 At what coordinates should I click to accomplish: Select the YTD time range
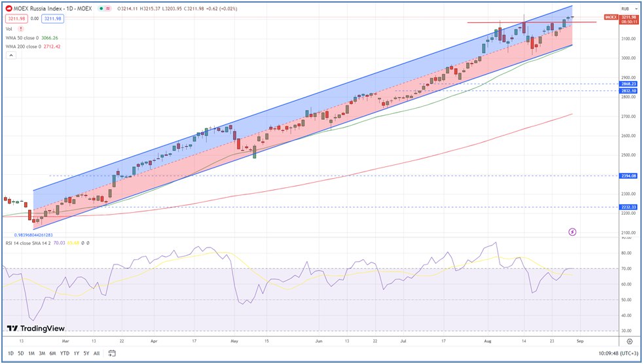click(x=64, y=354)
